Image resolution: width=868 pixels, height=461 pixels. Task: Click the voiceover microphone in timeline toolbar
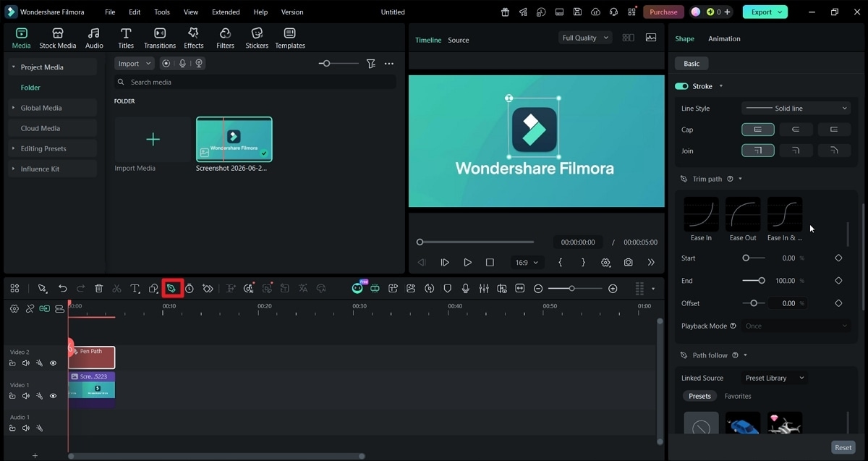point(465,289)
